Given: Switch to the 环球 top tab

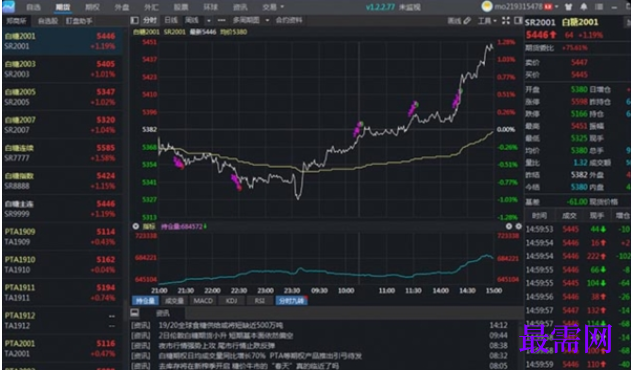Looking at the screenshot, I should point(210,7).
